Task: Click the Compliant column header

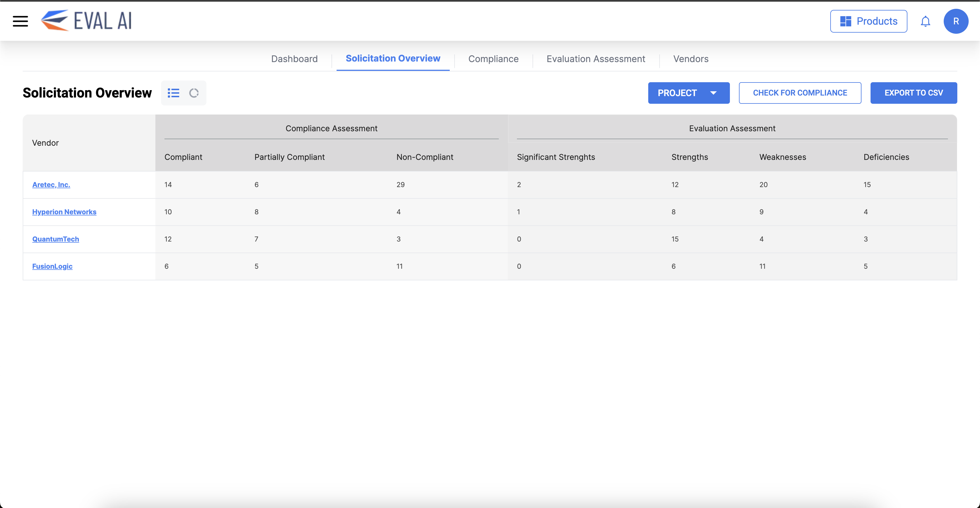Action: click(183, 157)
